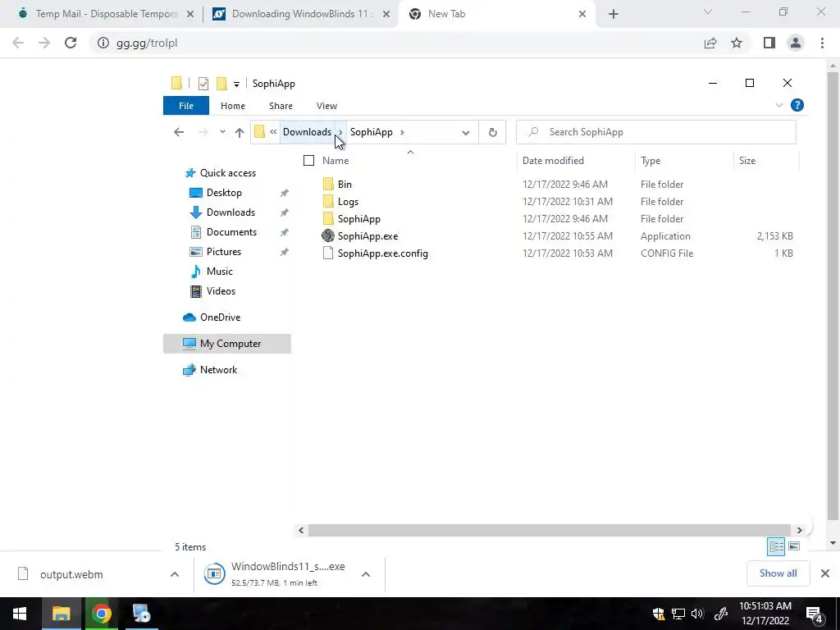This screenshot has width=840, height=630.
Task: Select the Bin folder
Action: [345, 185]
